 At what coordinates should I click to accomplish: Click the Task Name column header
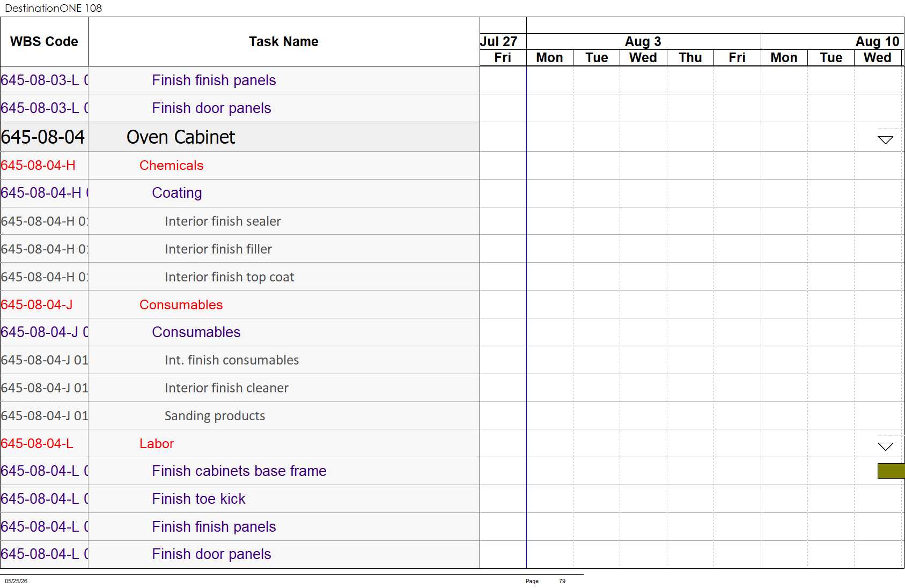click(284, 41)
